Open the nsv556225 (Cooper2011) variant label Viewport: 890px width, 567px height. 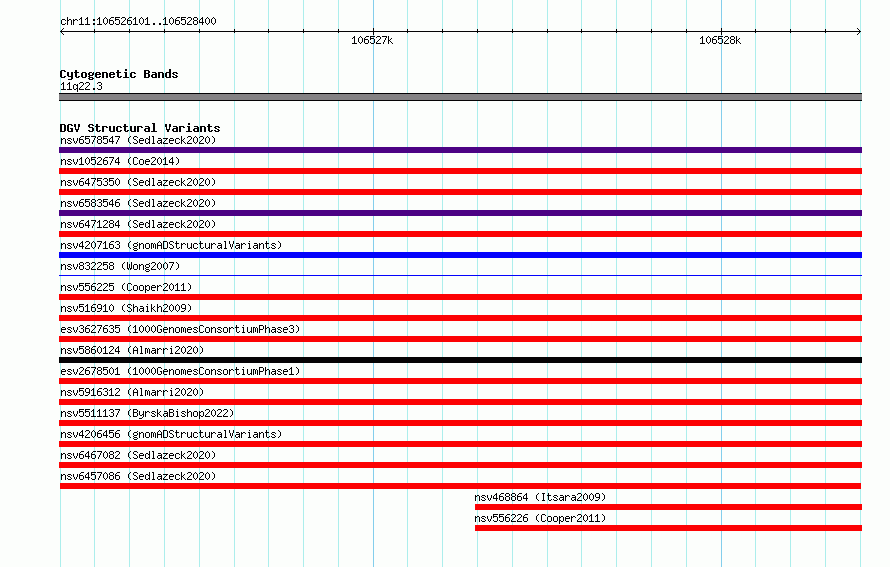point(126,287)
